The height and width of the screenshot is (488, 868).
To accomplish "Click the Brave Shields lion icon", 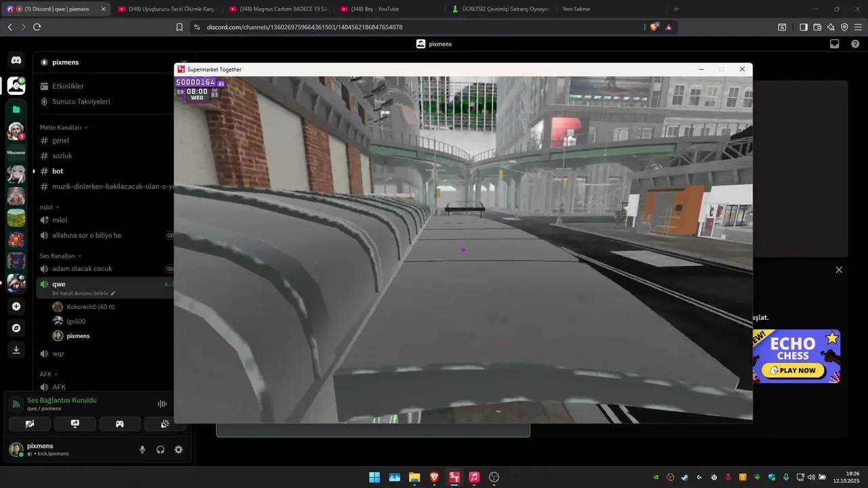I will coord(654,27).
